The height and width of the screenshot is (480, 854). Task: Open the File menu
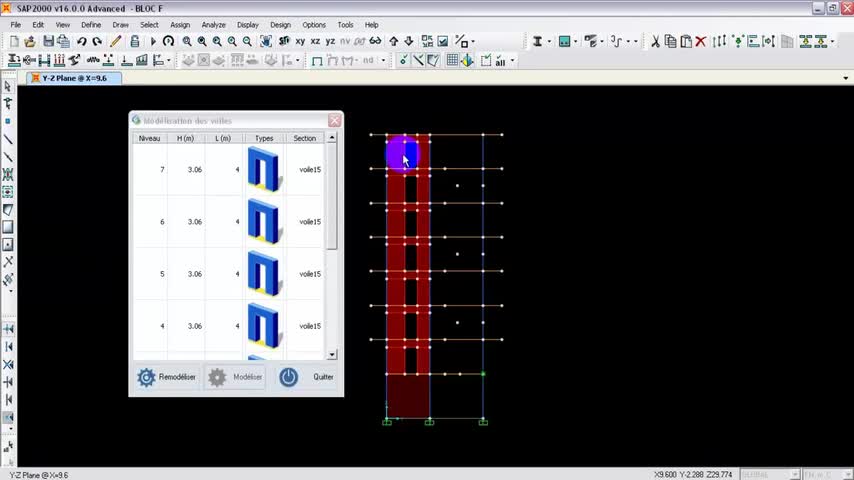(x=16, y=25)
